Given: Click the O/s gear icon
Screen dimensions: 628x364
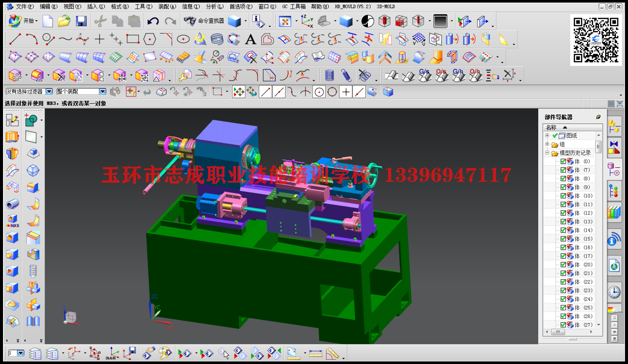Looking at the screenshot, I should coord(441,75).
